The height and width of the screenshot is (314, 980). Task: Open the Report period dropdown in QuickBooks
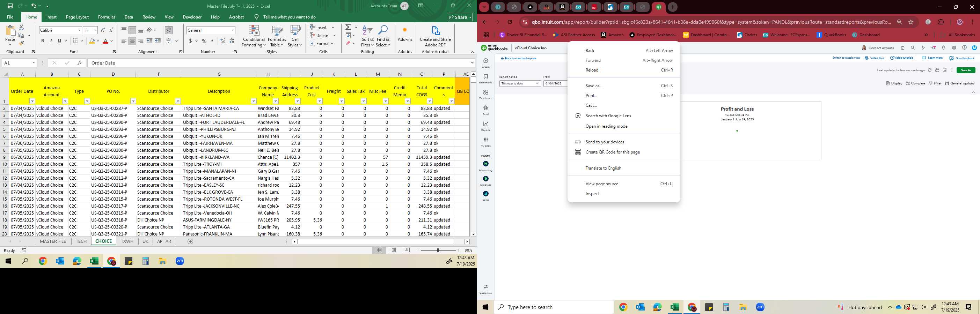pyautogui.click(x=520, y=83)
